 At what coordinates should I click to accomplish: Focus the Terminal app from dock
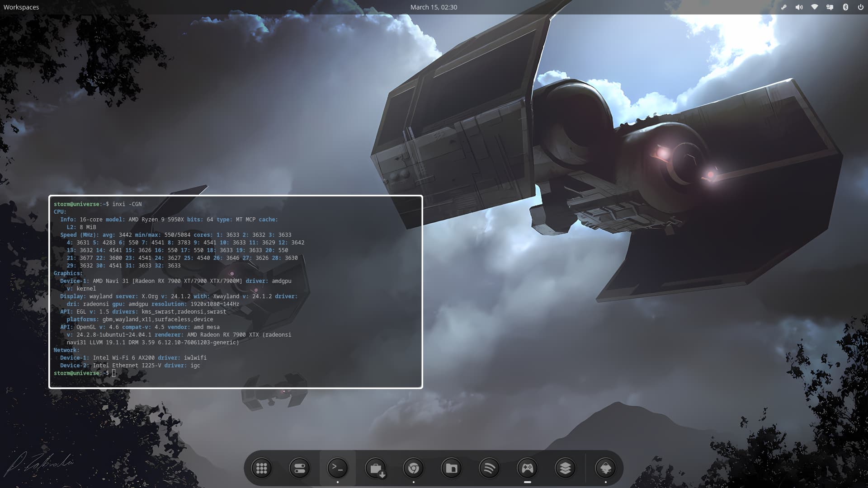(338, 469)
